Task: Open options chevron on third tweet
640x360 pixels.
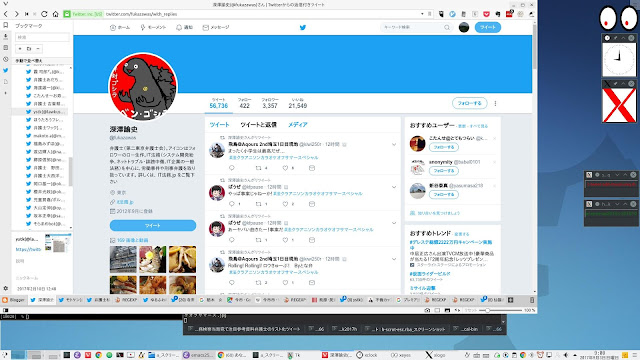Action: (x=394, y=223)
